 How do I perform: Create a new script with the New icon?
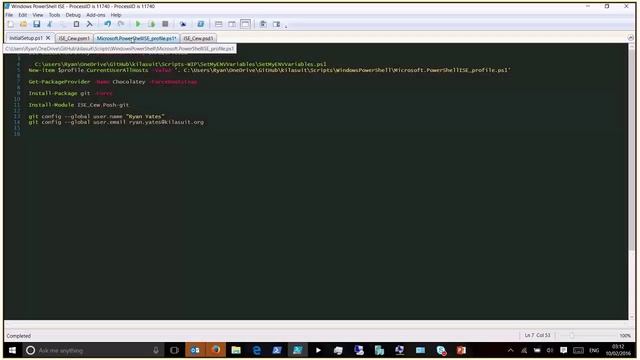point(11,24)
